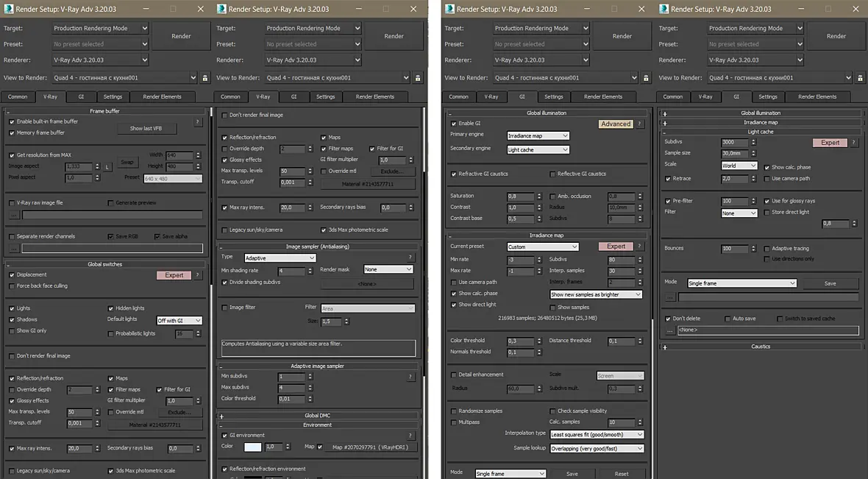Open the GI environment Color swatch
Viewport: 868px width, 479px height.
click(x=252, y=447)
